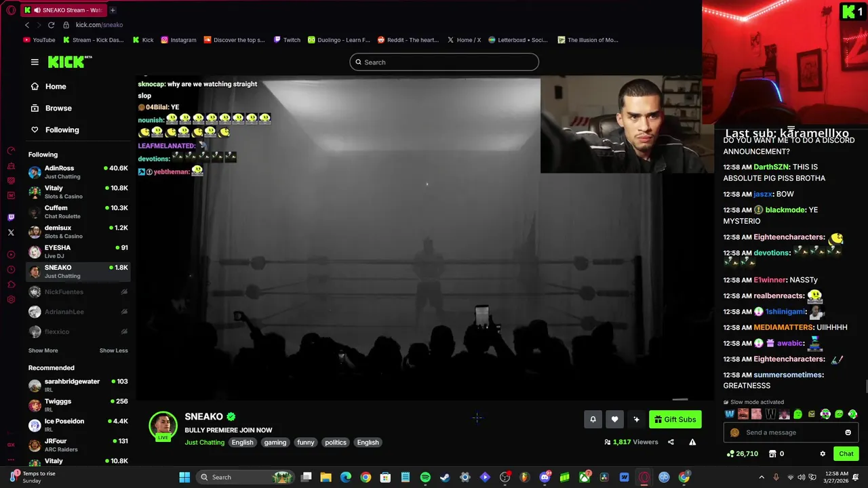The image size is (868, 488).
Task: Click the notification bell icon
Action: [x=593, y=420]
